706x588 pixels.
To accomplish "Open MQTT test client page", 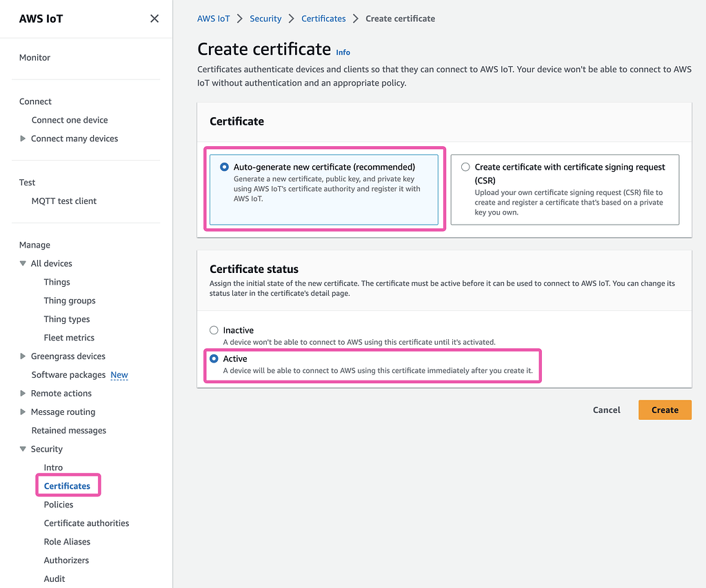I will point(64,201).
